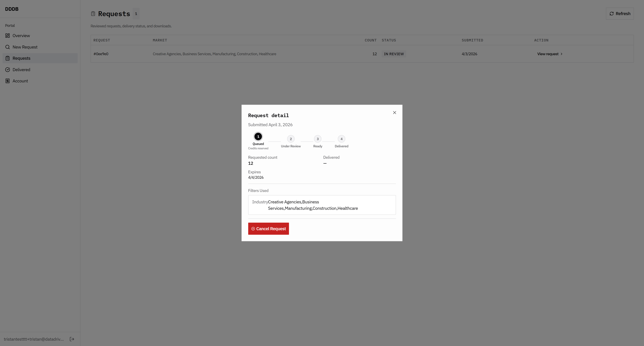The width and height of the screenshot is (644, 346).
Task: Click the Refresh button
Action: point(620,14)
